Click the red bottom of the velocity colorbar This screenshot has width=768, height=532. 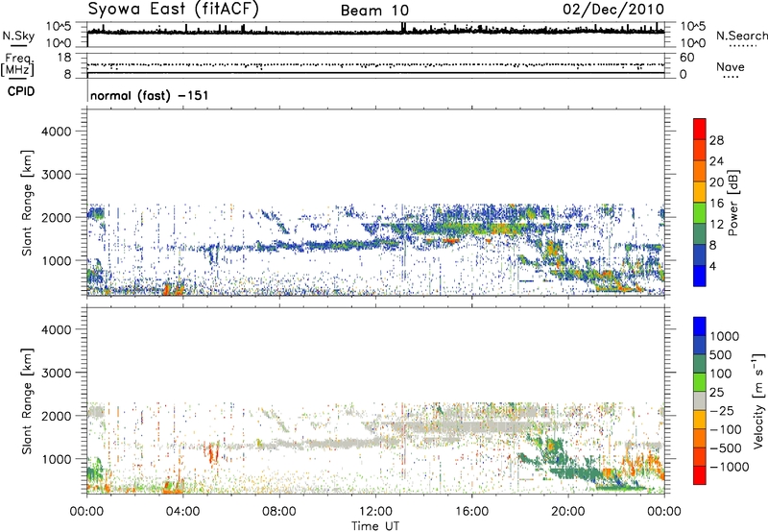pos(700,475)
